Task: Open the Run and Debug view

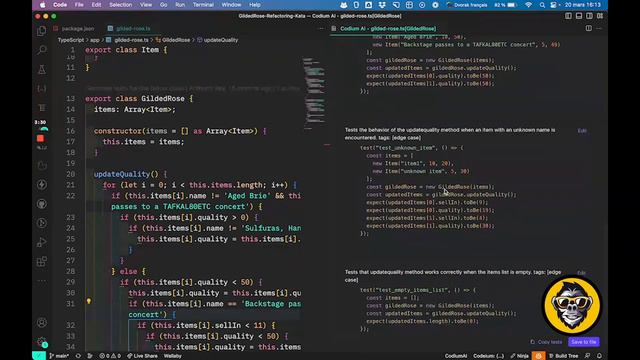Action: coord(42,242)
